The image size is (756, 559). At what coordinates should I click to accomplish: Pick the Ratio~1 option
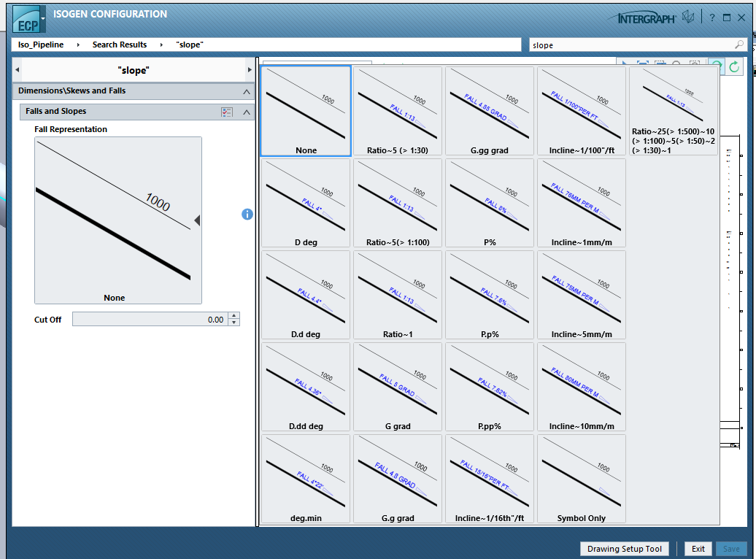(398, 295)
